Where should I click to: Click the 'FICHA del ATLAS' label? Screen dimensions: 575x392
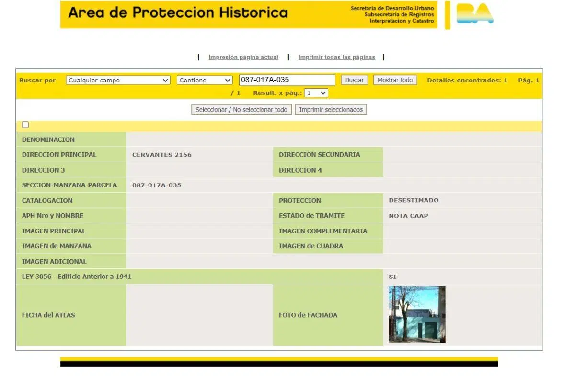pos(48,315)
